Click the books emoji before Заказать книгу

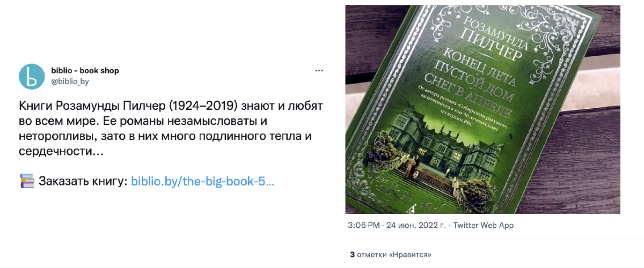26,181
